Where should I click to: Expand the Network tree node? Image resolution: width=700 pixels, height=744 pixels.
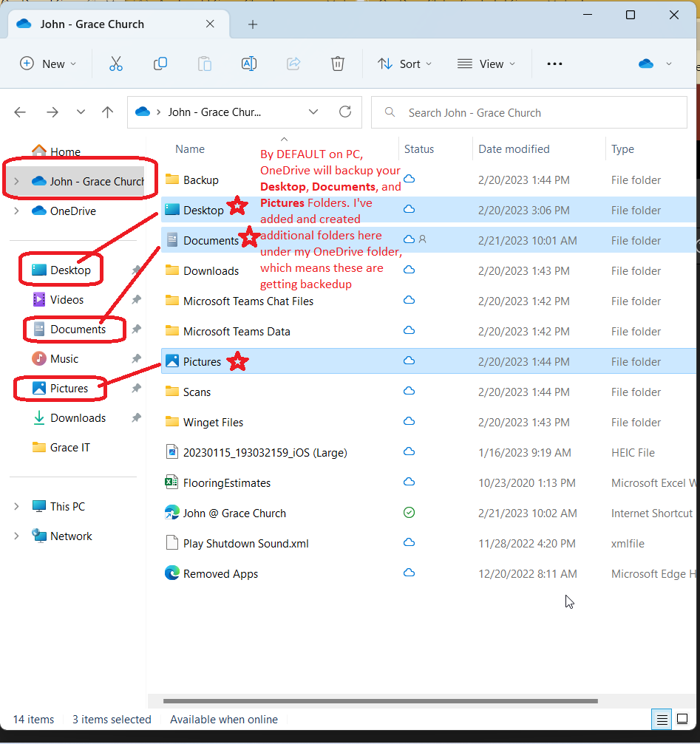pyautogui.click(x=16, y=536)
